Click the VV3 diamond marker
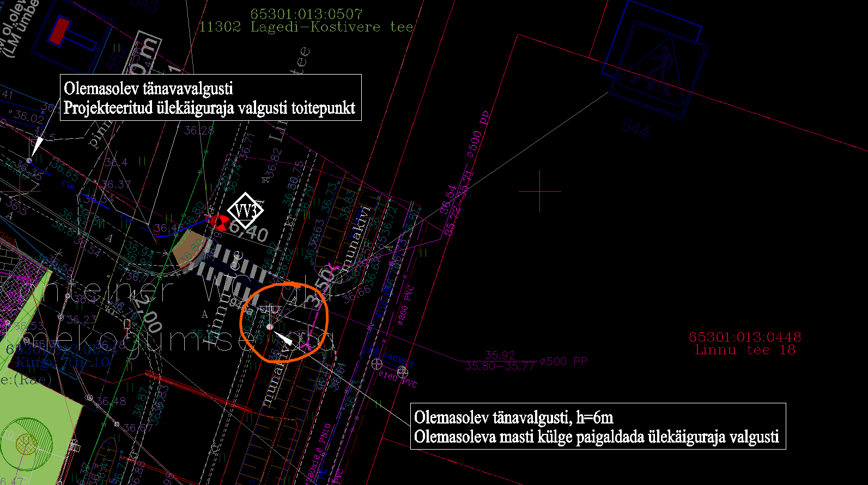This screenshot has width=868, height=485. coord(245,210)
